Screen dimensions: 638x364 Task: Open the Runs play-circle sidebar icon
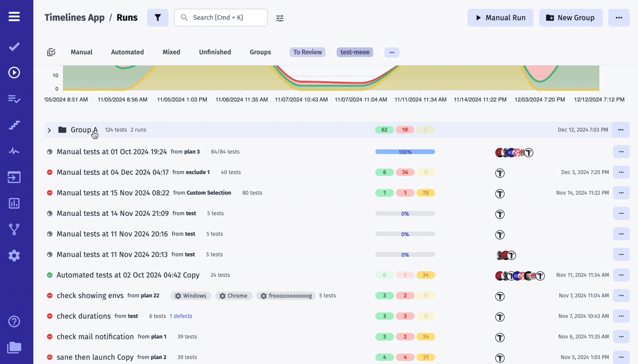pyautogui.click(x=14, y=73)
